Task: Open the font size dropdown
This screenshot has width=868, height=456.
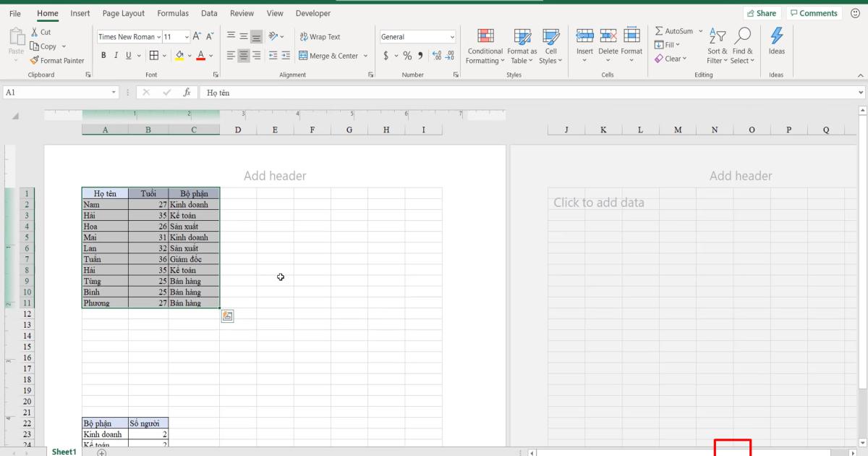Action: click(x=187, y=36)
